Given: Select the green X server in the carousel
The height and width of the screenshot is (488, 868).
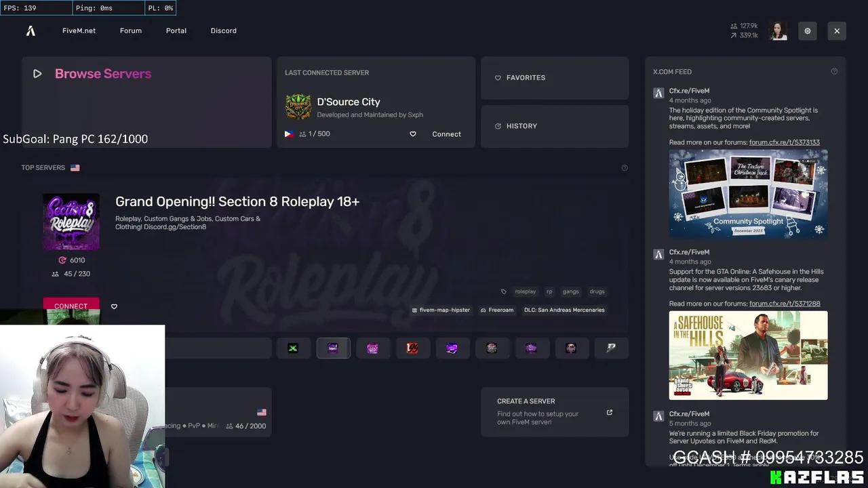Looking at the screenshot, I should click(293, 348).
